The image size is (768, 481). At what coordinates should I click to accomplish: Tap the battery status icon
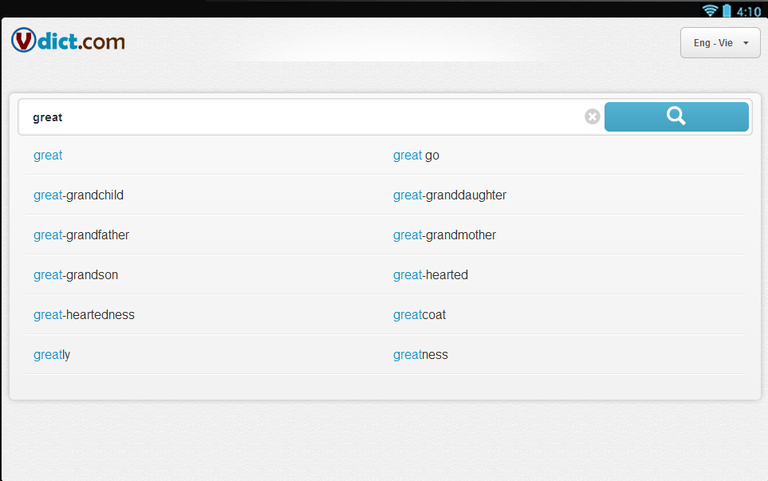point(727,10)
